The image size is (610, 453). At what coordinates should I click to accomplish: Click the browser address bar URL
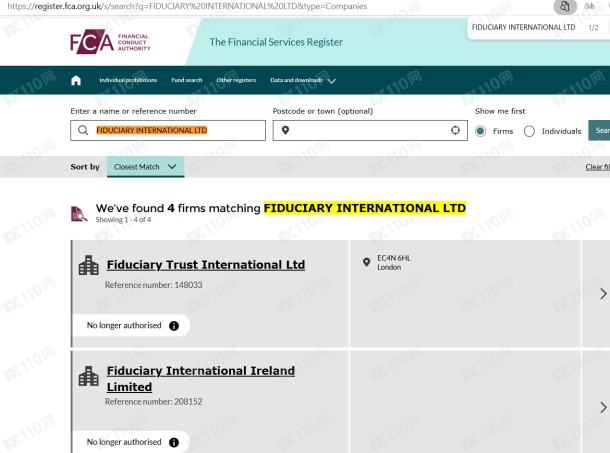coord(187,6)
